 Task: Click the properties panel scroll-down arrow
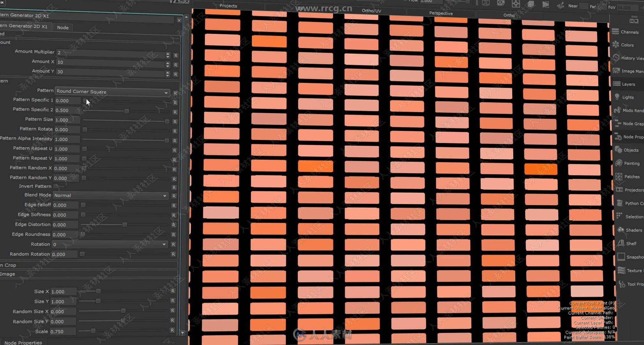(183, 333)
